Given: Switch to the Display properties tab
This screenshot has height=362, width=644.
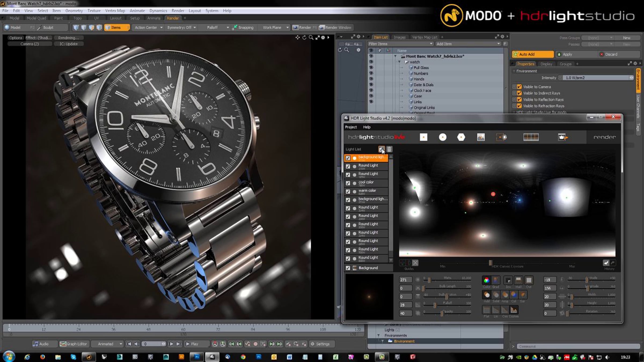Looking at the screenshot, I should click(x=546, y=64).
